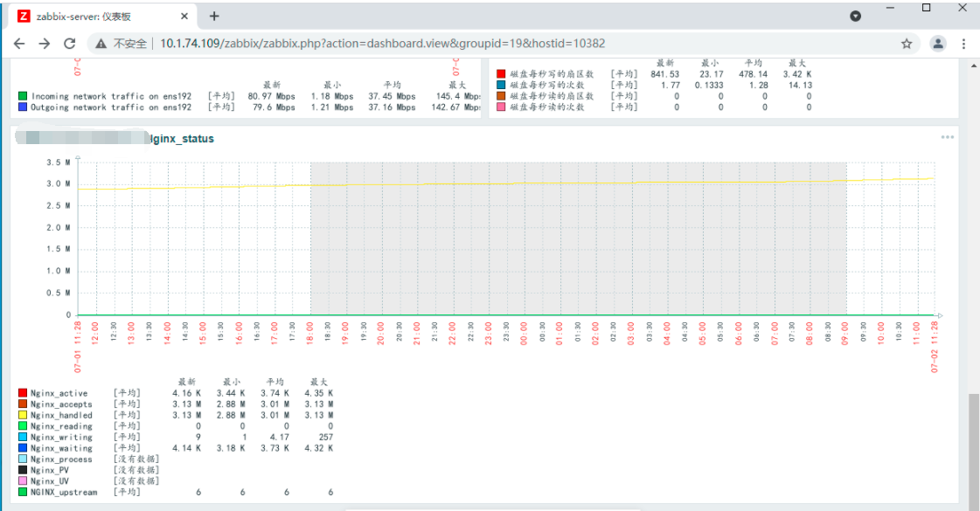Click the browser forward arrow
Image resolution: width=980 pixels, height=511 pixels.
45,43
